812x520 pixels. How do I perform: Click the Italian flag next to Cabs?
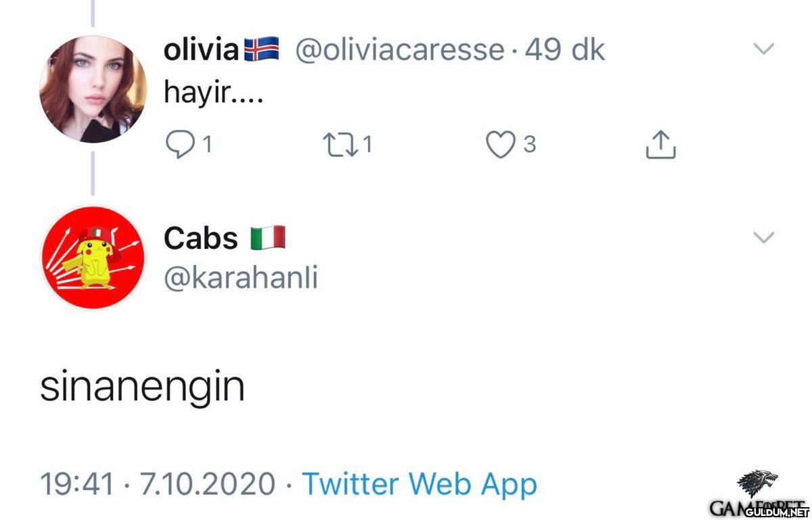point(268,238)
